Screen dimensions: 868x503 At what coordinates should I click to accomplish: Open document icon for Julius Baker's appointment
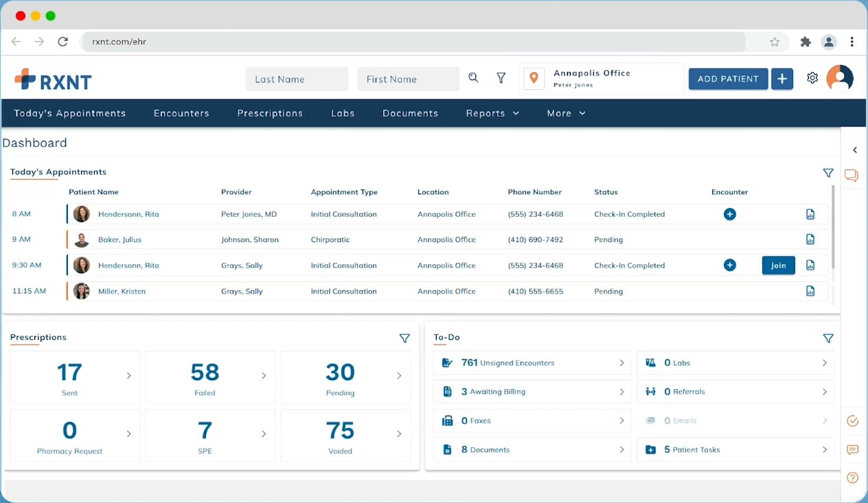click(x=810, y=239)
